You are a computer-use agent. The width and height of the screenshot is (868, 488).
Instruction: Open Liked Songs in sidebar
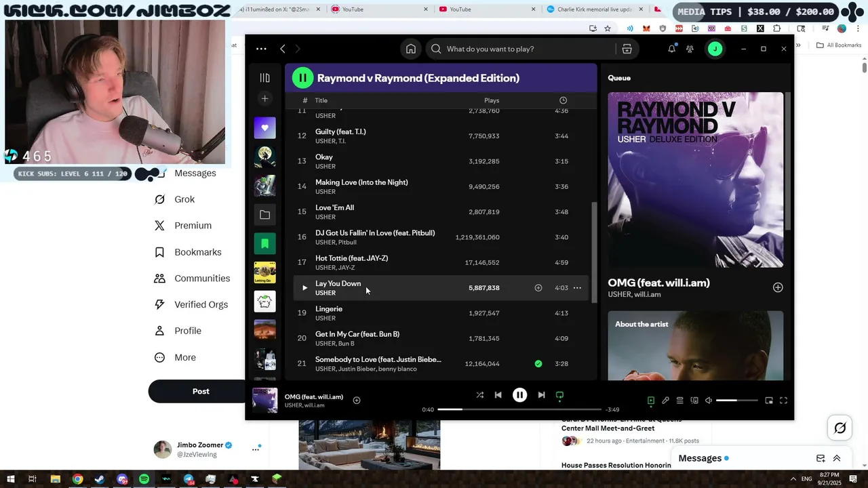pyautogui.click(x=264, y=127)
